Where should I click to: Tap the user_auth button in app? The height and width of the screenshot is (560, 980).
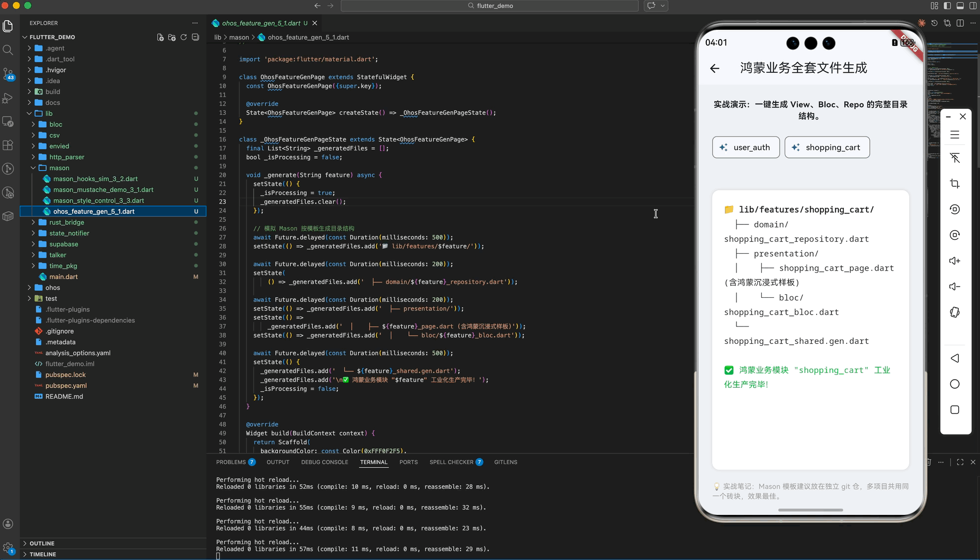tap(745, 147)
